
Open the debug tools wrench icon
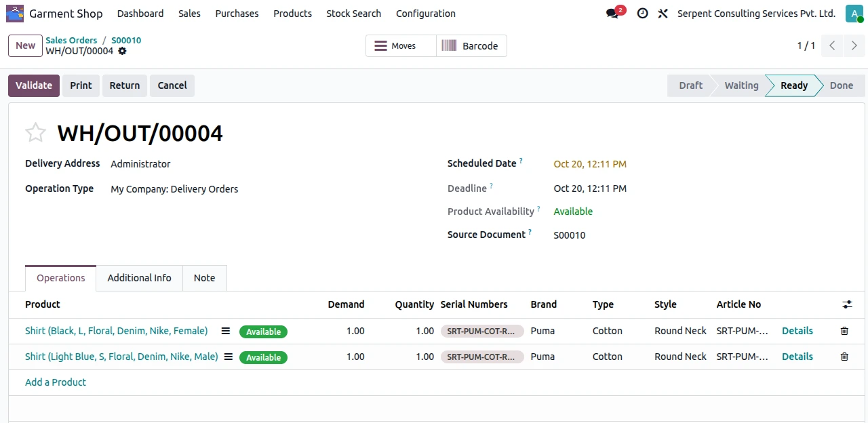coord(663,14)
